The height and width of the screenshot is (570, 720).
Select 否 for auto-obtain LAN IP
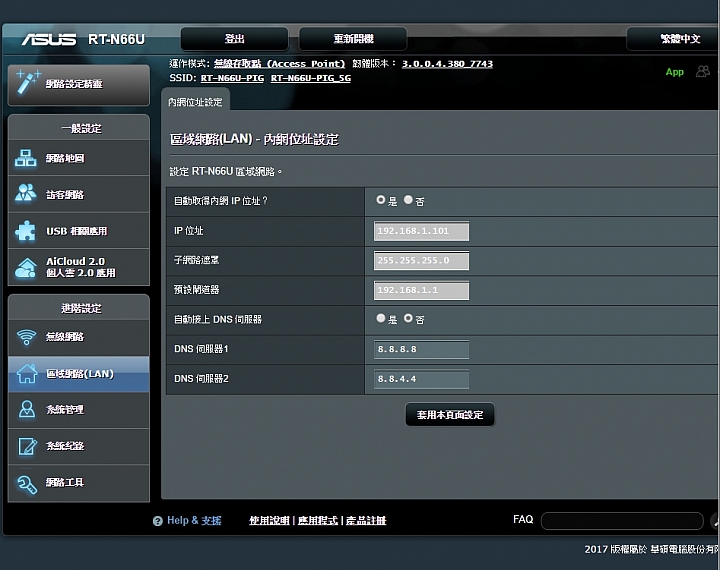(408, 200)
